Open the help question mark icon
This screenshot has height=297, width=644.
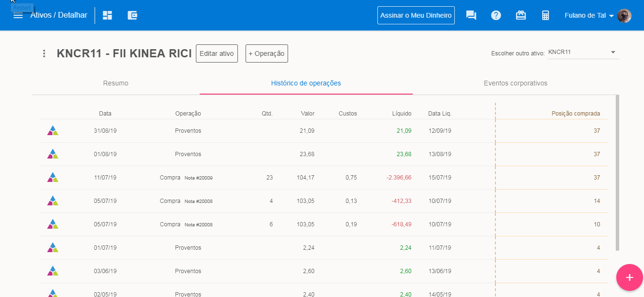(496, 15)
